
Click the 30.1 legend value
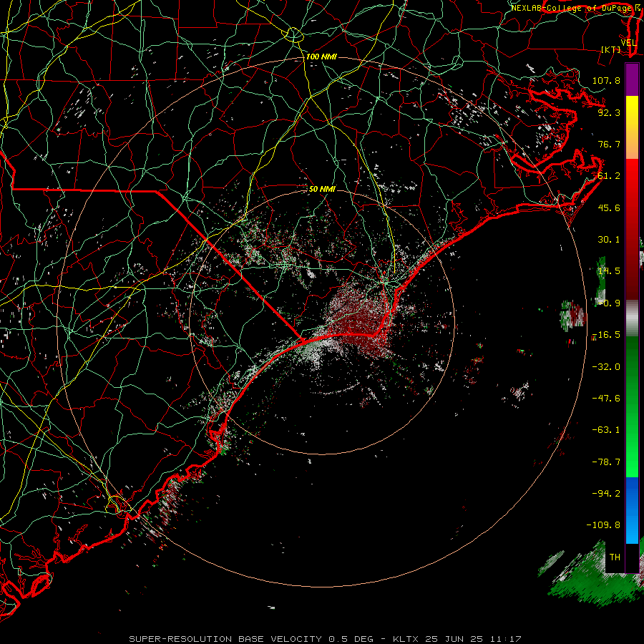[x=609, y=240]
